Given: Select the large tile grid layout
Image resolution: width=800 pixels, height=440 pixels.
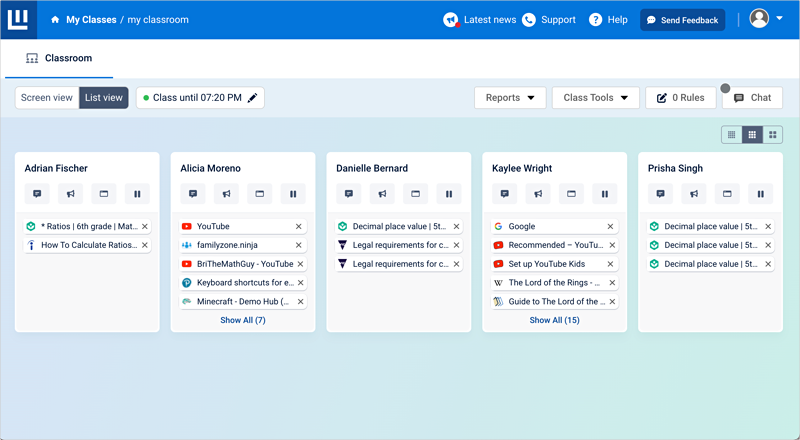Looking at the screenshot, I should pyautogui.click(x=772, y=135).
